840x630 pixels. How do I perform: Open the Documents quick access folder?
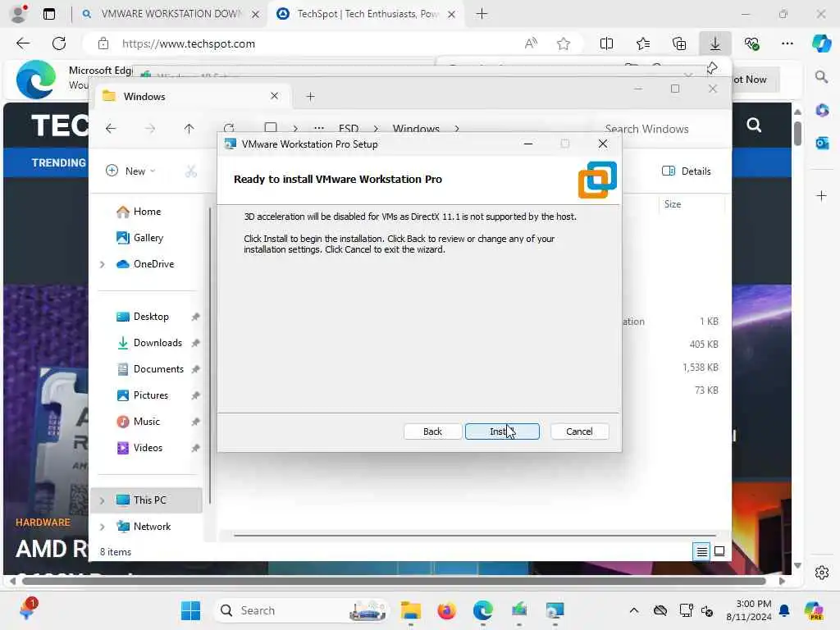coord(150,369)
